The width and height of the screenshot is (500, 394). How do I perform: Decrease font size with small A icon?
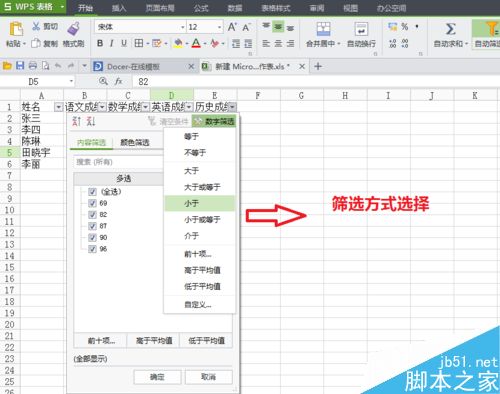(246, 27)
